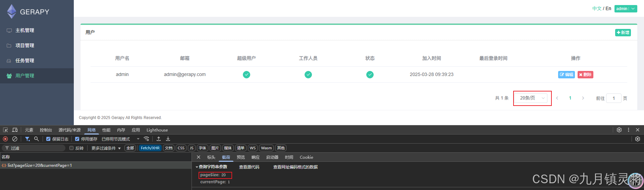
Task: Open DevTools more options menu
Action: pyautogui.click(x=629, y=130)
